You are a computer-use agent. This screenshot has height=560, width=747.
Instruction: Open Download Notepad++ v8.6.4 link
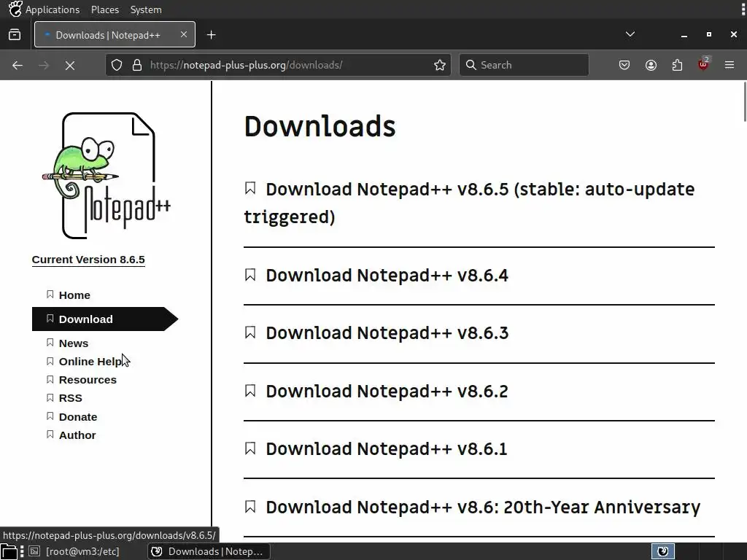387,275
